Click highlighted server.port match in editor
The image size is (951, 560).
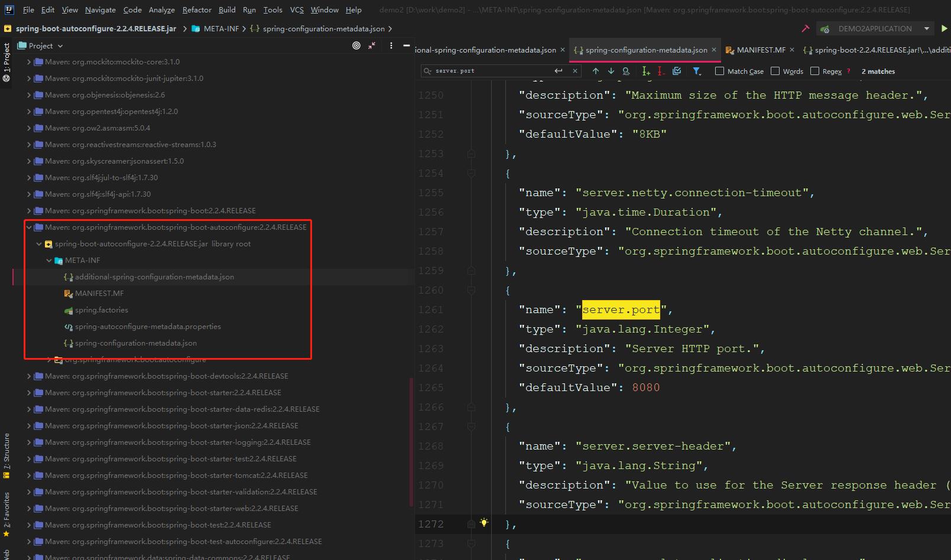click(621, 310)
